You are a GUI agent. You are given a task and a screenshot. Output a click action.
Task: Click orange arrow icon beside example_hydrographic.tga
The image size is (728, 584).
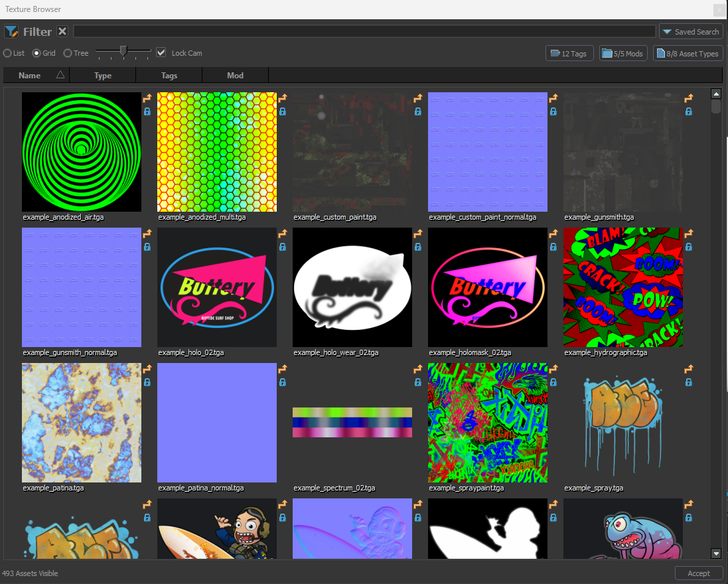(689, 234)
